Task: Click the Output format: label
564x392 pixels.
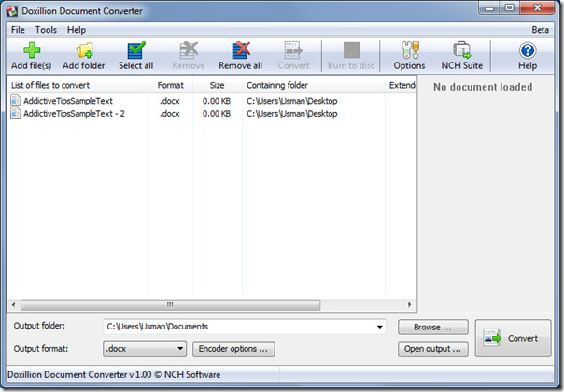Action: pos(41,349)
